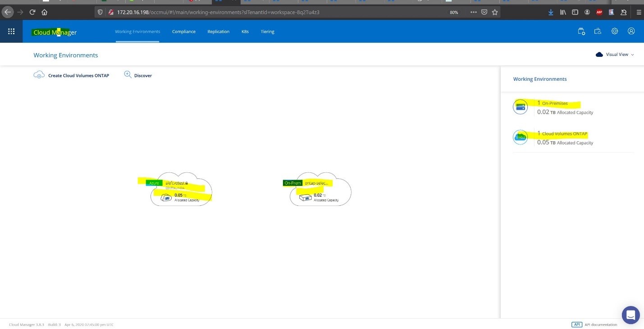This screenshot has width=644, height=329.
Task: Click the 'Working Environments' page heading
Action: 66,55
